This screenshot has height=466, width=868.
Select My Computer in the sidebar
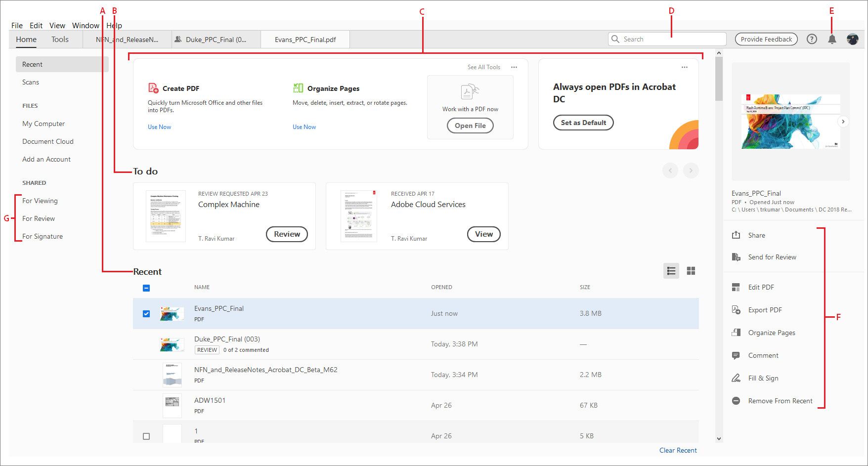[x=43, y=124]
